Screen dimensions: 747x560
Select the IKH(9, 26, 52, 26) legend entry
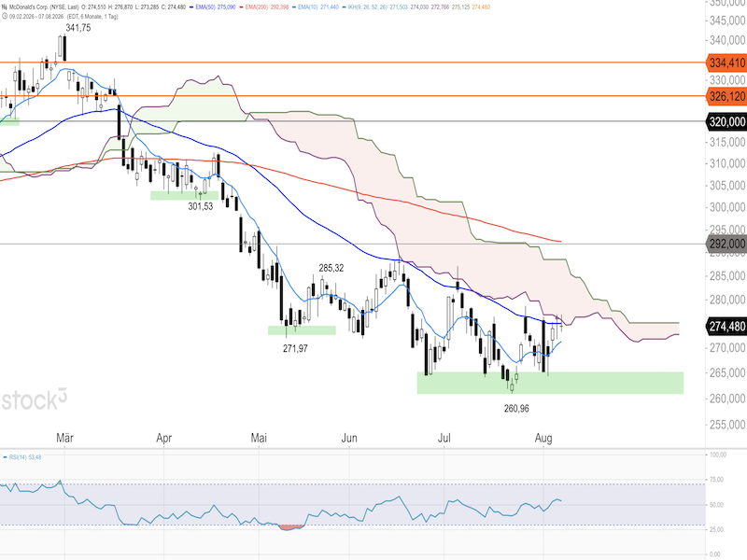416,7
